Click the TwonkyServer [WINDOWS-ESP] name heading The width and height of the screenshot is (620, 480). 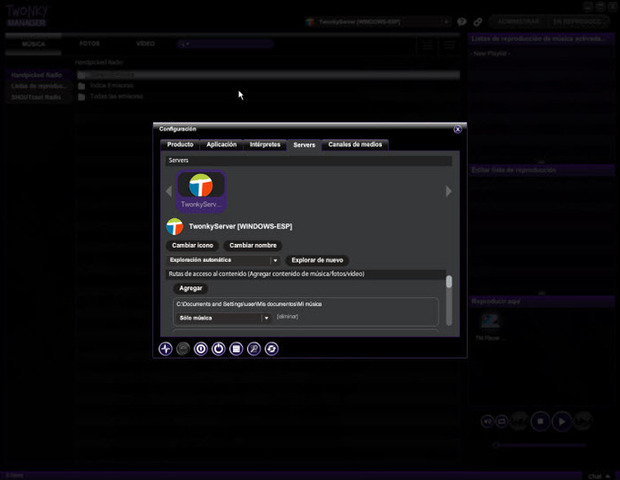pyautogui.click(x=240, y=227)
